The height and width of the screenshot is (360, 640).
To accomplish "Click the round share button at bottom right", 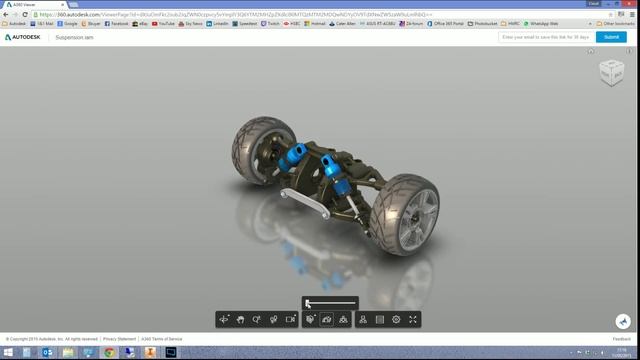I will click(x=623, y=321).
